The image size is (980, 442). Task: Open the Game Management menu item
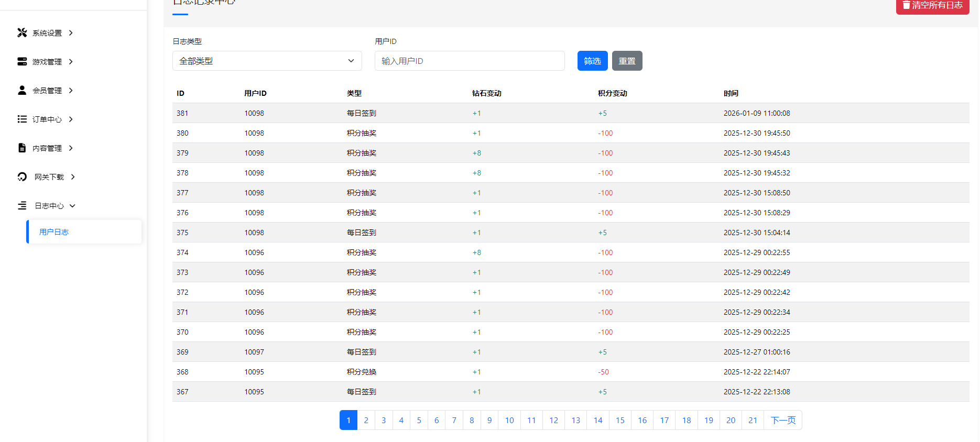tap(47, 62)
